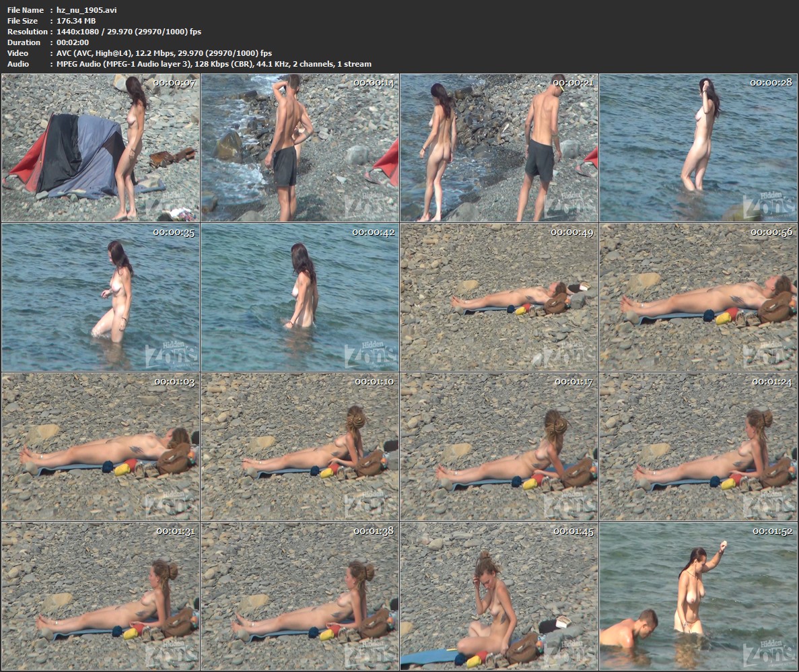Select the thumbnail labeled 00:00:35
Image resolution: width=799 pixels, height=672 pixels.
101,298
